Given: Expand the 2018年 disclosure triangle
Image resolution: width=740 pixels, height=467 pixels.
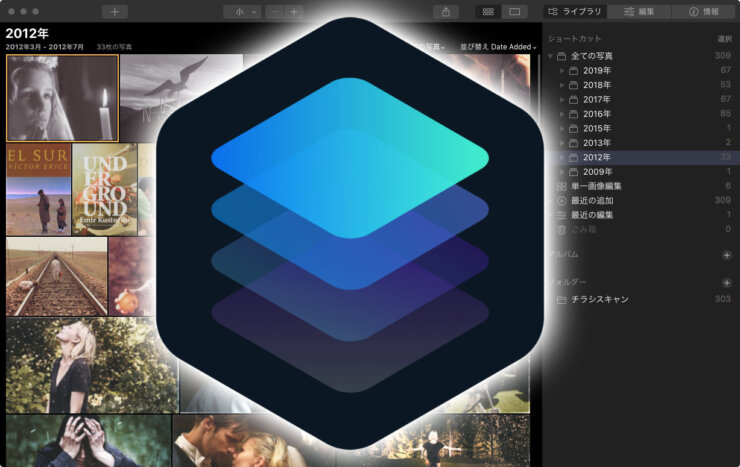Looking at the screenshot, I should tap(562, 85).
